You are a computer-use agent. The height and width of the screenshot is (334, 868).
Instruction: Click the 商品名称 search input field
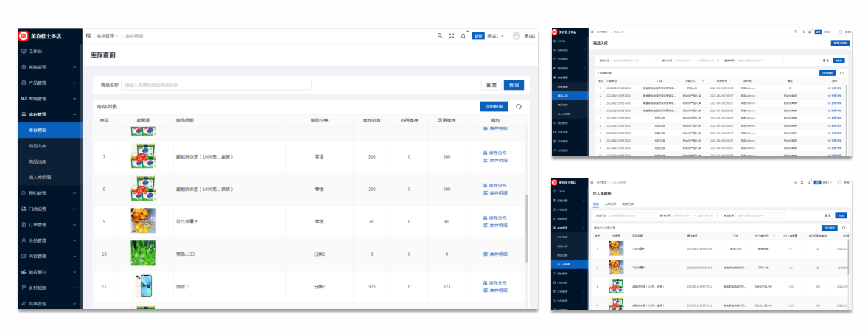click(x=215, y=85)
